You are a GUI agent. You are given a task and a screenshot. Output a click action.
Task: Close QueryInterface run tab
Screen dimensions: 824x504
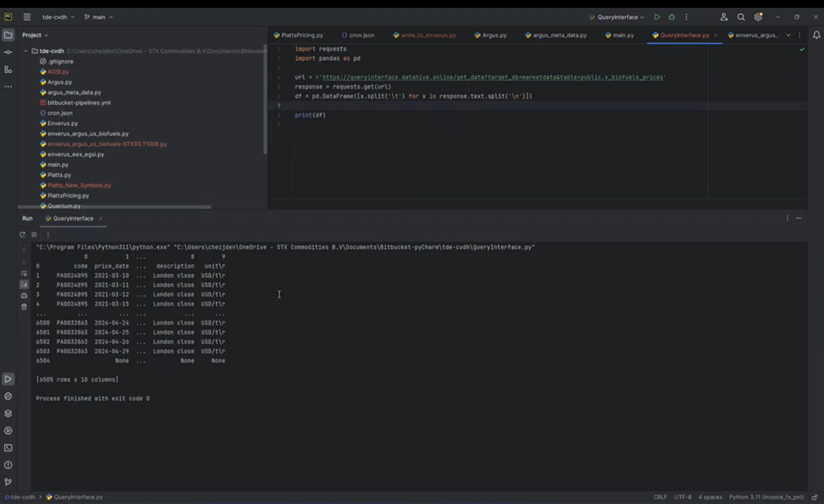[101, 218]
